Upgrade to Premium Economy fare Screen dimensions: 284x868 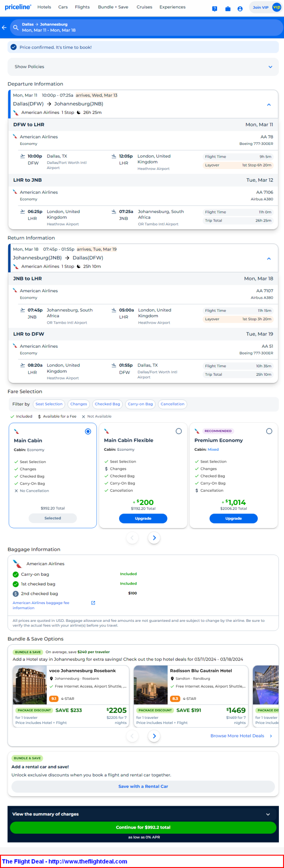click(234, 519)
